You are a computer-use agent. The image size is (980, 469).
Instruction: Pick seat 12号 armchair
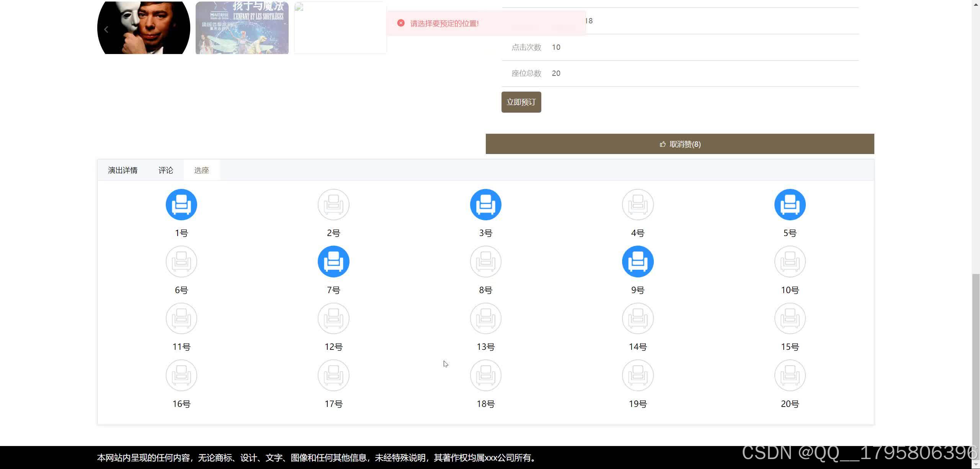(333, 318)
